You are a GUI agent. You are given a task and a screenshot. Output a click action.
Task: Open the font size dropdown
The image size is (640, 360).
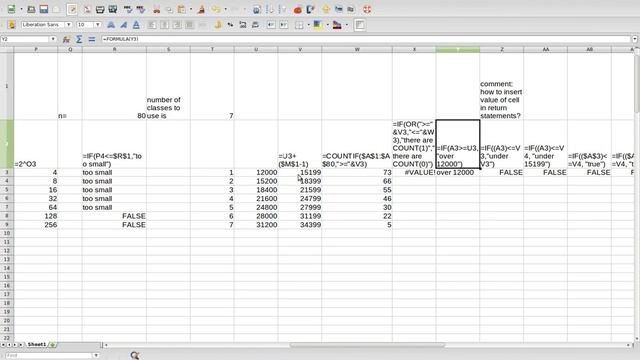[x=97, y=25]
